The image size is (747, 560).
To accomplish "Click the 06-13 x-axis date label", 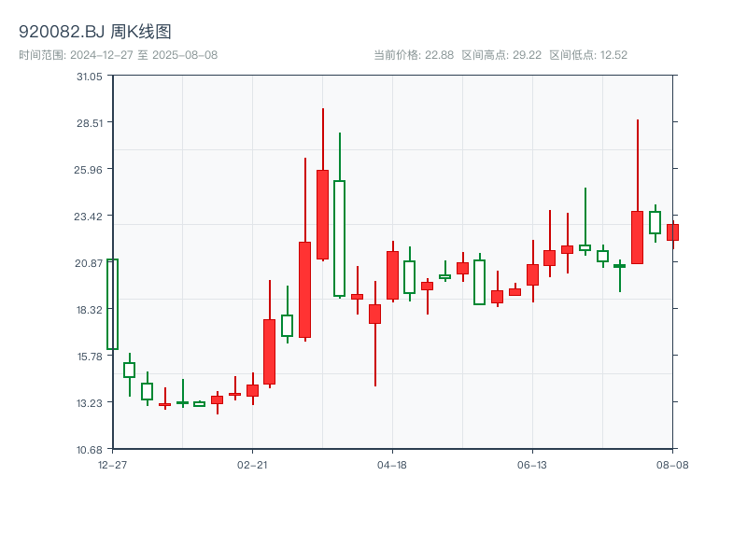I will [532, 465].
